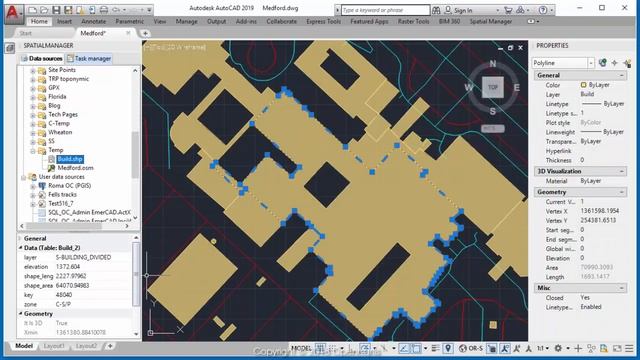Open the Spatial Manager ribbon tab
This screenshot has height=360, width=640.
[x=491, y=21]
